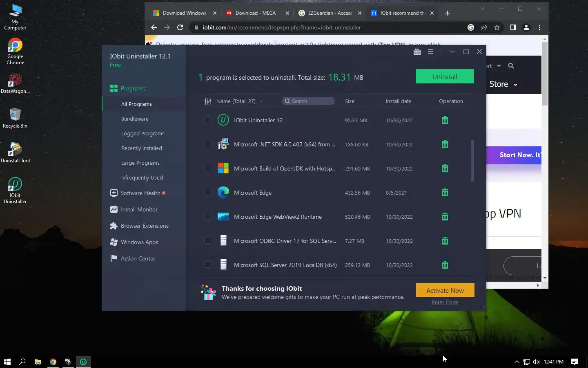Go back in Chrome

tap(154, 27)
